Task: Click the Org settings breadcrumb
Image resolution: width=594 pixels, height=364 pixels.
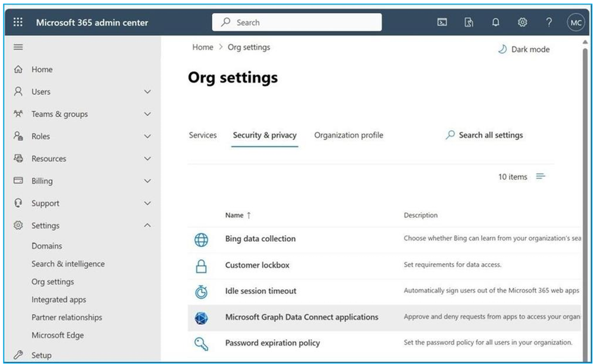Action: coord(249,48)
